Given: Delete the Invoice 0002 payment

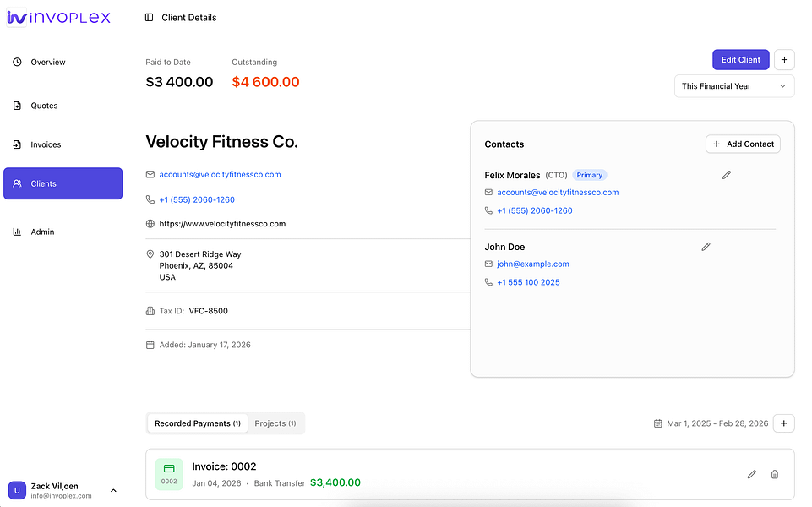Looking at the screenshot, I should [775, 475].
